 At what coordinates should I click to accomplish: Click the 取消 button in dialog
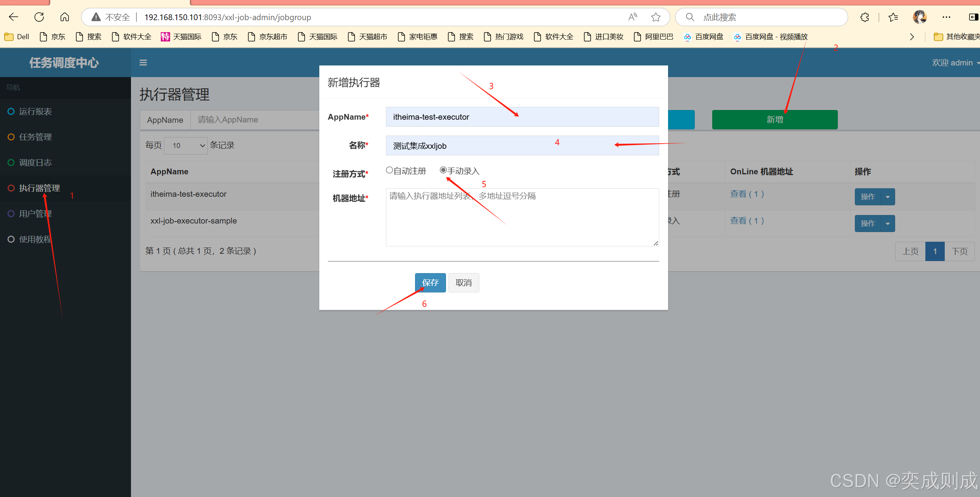coord(463,283)
